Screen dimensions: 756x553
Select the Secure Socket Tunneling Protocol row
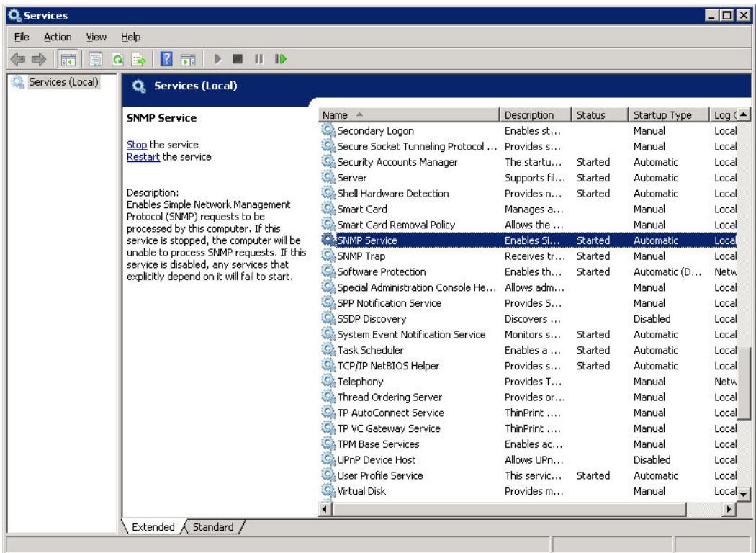(529, 146)
